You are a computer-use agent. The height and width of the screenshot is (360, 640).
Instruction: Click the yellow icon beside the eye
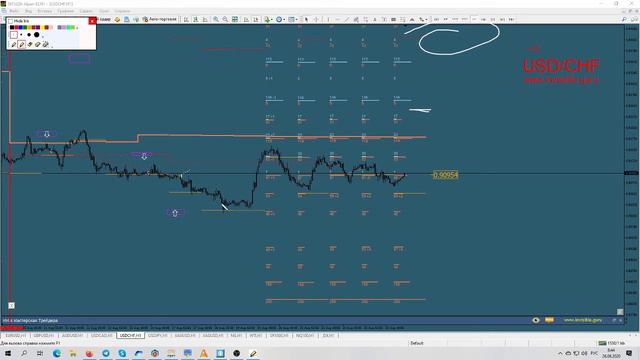pos(549,320)
